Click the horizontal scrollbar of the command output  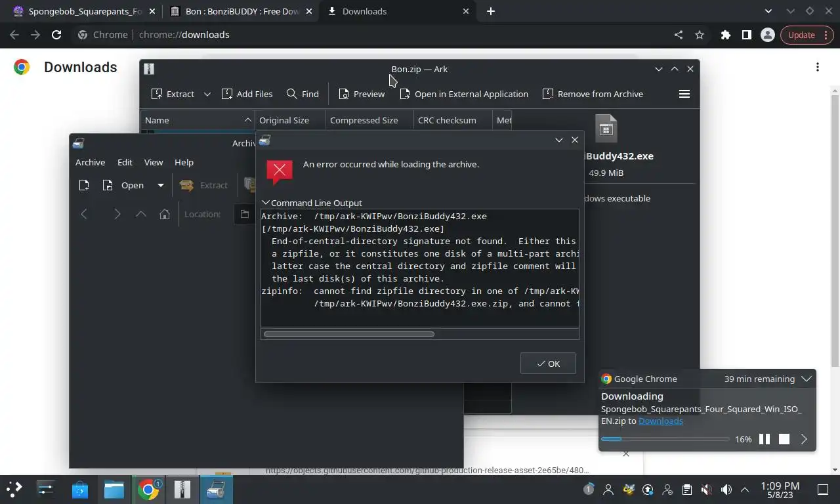pyautogui.click(x=349, y=334)
